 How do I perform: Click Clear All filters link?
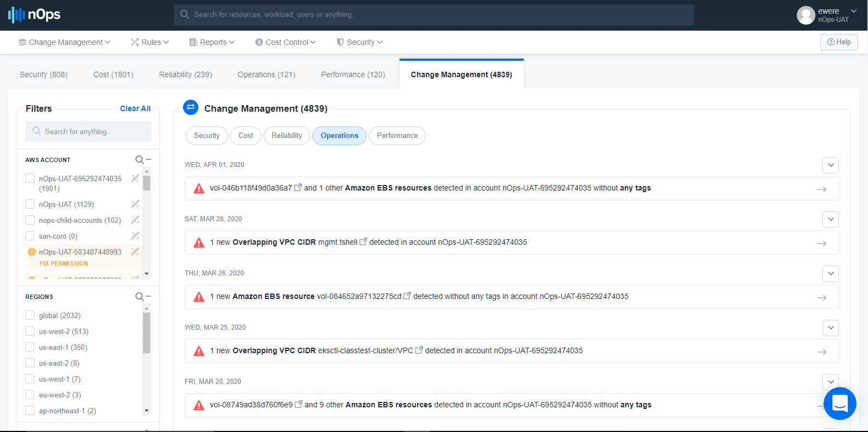point(135,108)
